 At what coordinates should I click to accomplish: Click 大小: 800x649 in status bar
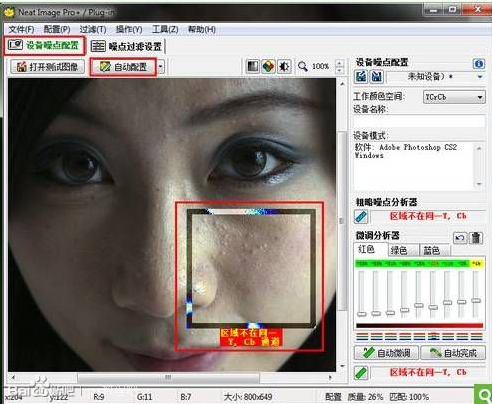tap(248, 397)
